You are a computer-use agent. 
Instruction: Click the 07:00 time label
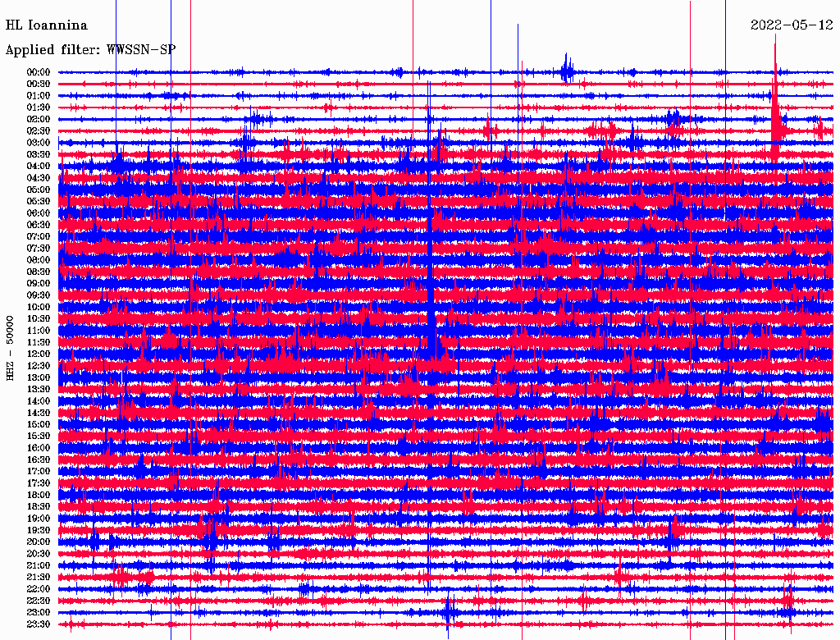39,237
